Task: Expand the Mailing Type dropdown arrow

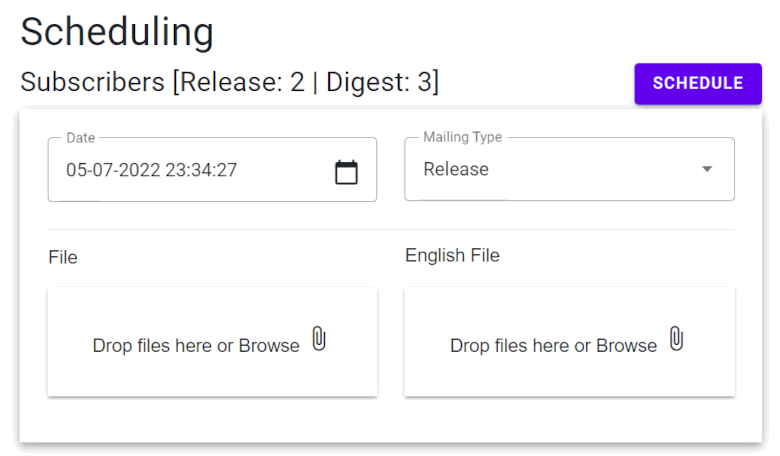Action: click(x=707, y=170)
